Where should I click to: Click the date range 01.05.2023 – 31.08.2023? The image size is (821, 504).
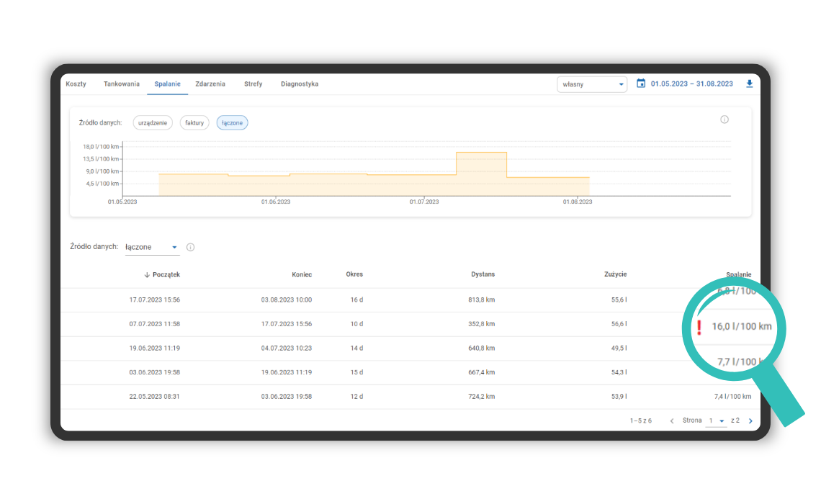691,84
